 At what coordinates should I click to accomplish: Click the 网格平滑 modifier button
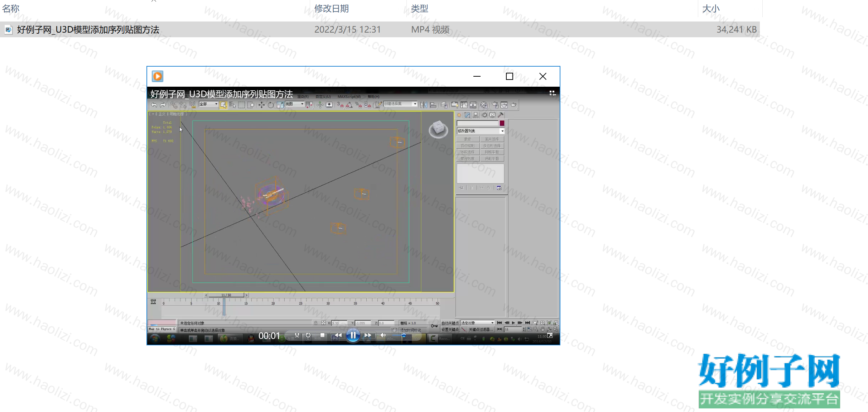click(x=492, y=152)
